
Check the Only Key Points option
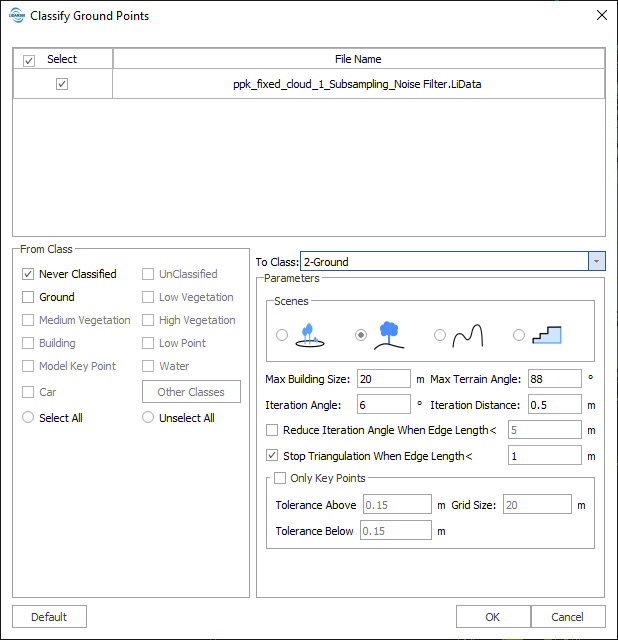tap(280, 478)
